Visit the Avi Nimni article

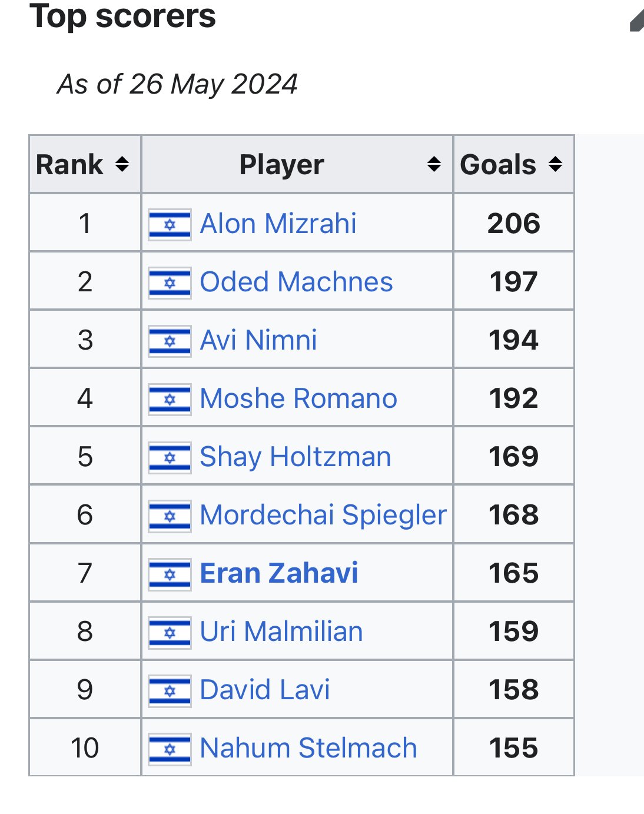(x=258, y=340)
